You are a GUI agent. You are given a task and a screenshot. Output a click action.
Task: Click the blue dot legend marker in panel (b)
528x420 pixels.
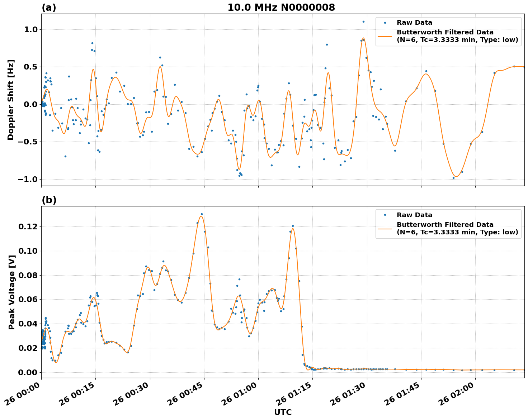pyautogui.click(x=385, y=215)
